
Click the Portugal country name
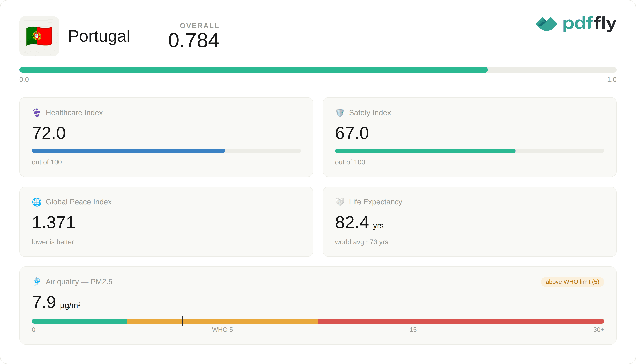(x=99, y=36)
